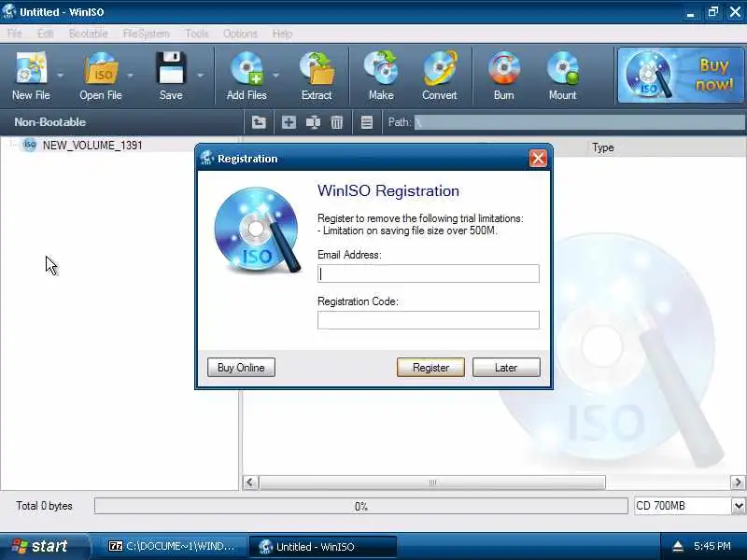Expand the Save dropdown arrow
This screenshot has width=747, height=560.
pos(200,76)
